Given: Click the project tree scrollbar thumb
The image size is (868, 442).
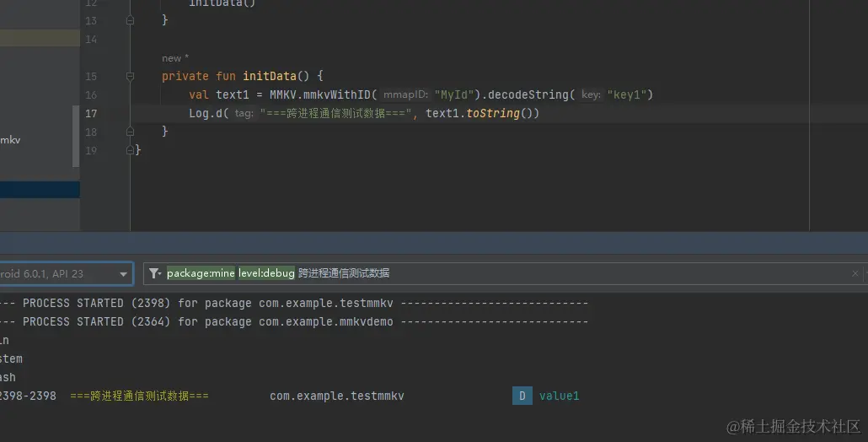Looking at the screenshot, I should (76, 137).
